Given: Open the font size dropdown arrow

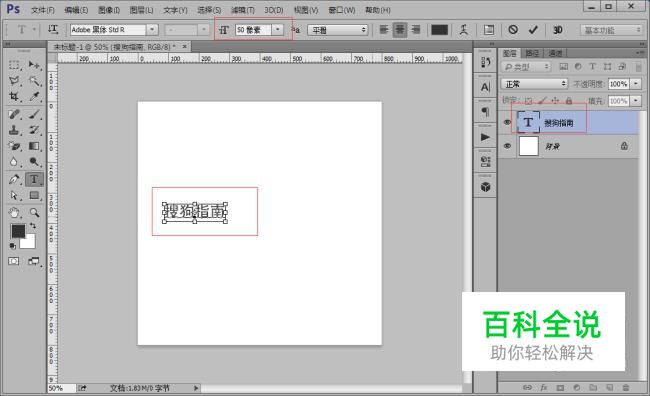Looking at the screenshot, I should pyautogui.click(x=278, y=30).
